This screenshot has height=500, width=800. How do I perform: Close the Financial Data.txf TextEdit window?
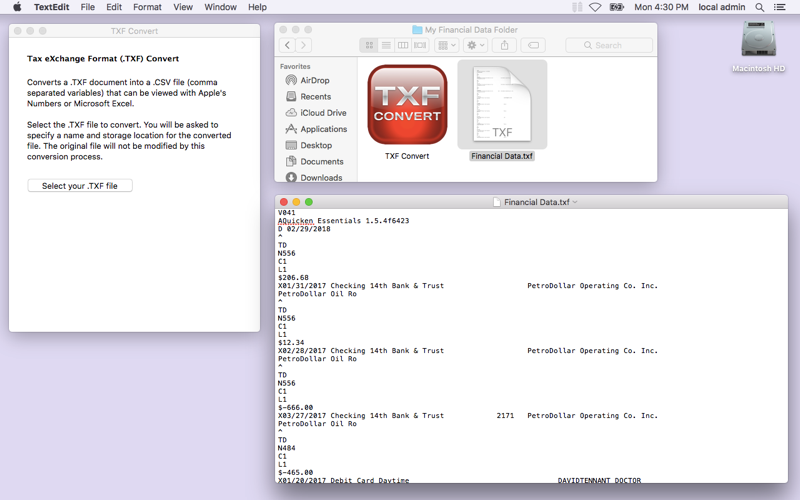[x=284, y=202]
